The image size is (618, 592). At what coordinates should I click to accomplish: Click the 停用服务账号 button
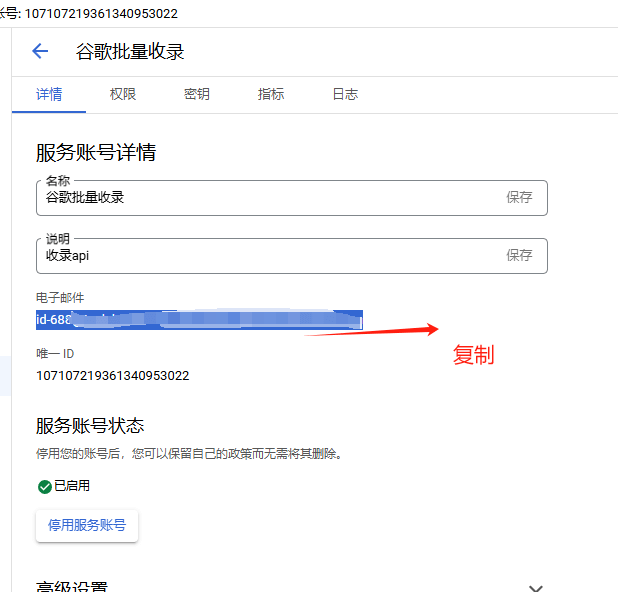(87, 525)
